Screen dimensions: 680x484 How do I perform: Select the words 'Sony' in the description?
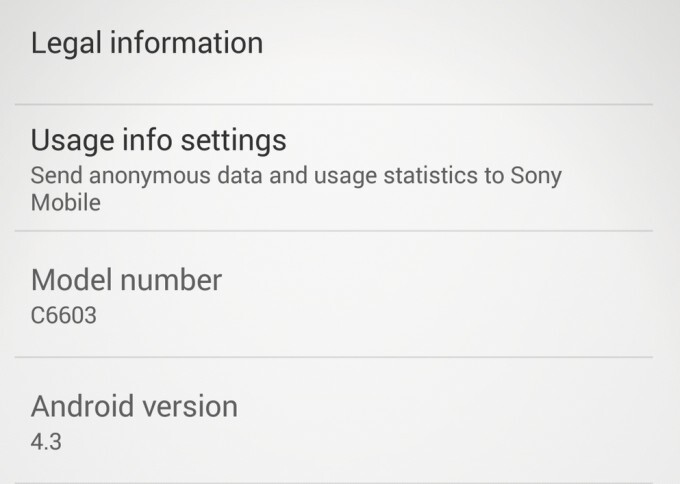539,176
